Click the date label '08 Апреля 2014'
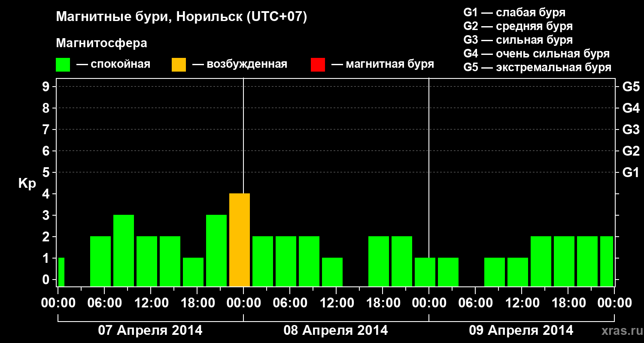 tap(336, 331)
